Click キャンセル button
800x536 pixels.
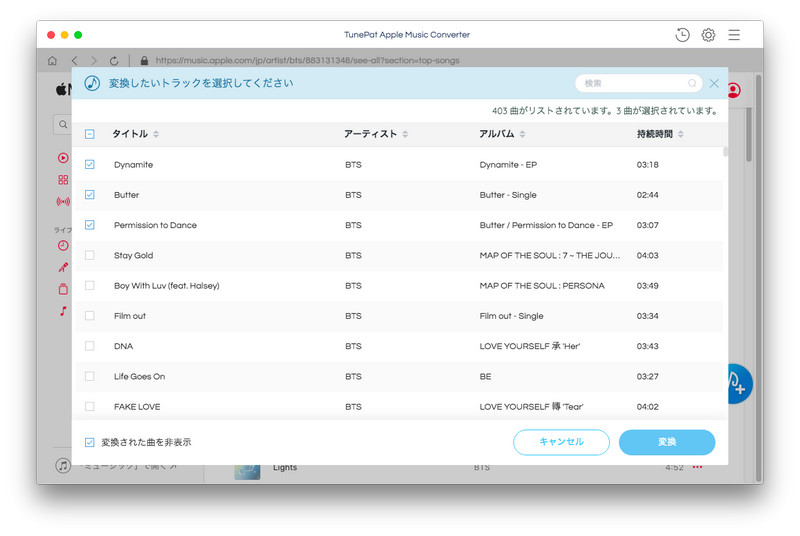561,442
